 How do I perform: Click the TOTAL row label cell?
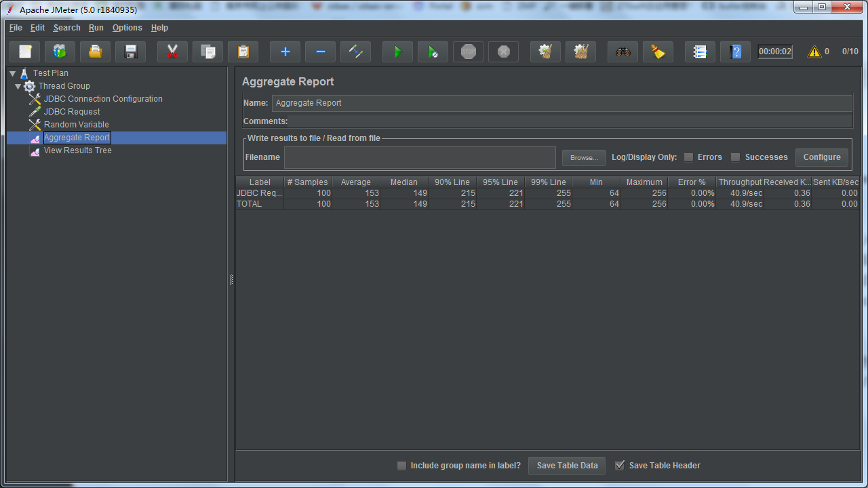click(x=260, y=204)
